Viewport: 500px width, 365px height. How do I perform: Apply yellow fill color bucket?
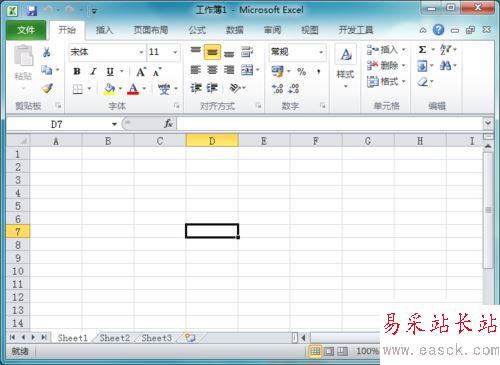(x=109, y=89)
